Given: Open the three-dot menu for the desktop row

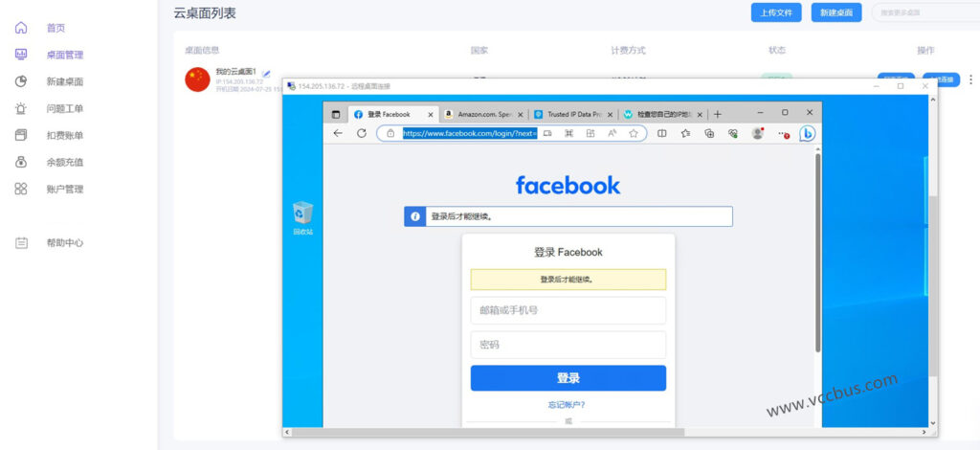Looking at the screenshot, I should pos(970,79).
